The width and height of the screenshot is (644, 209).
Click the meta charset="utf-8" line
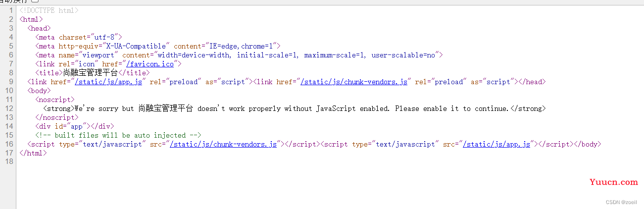(79, 37)
